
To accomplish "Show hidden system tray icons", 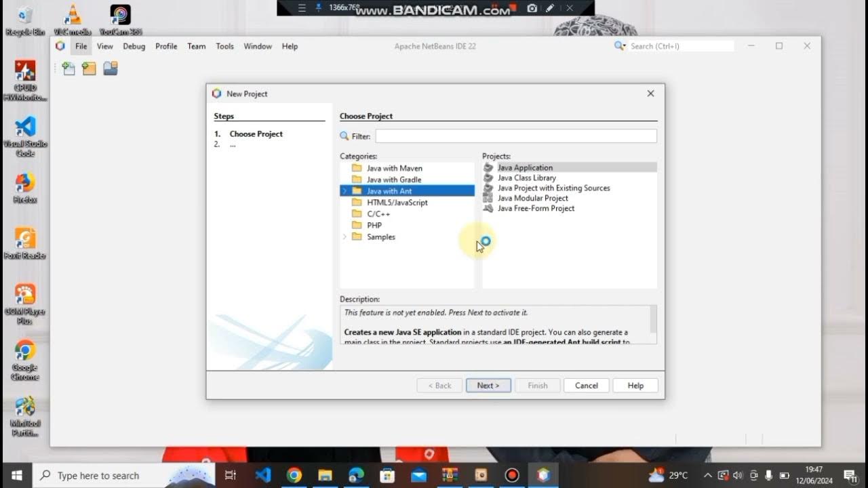I will click(707, 475).
